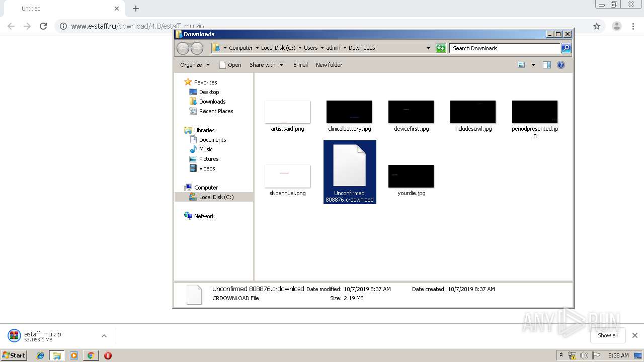Open the Share with dropdown

pos(266,65)
